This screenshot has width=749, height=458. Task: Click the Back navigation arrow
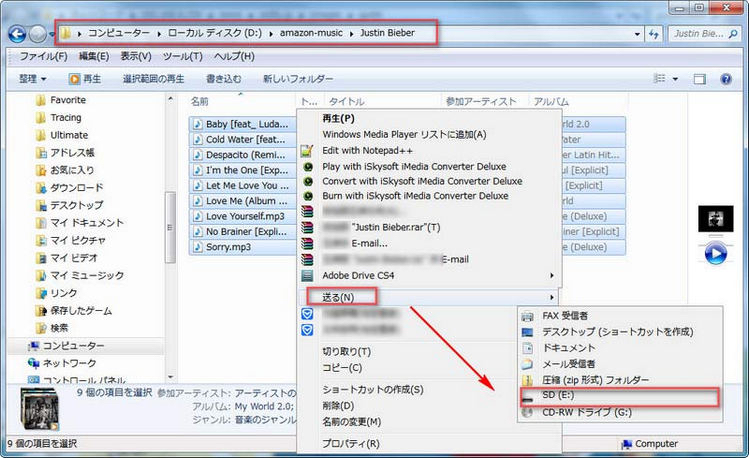click(17, 33)
